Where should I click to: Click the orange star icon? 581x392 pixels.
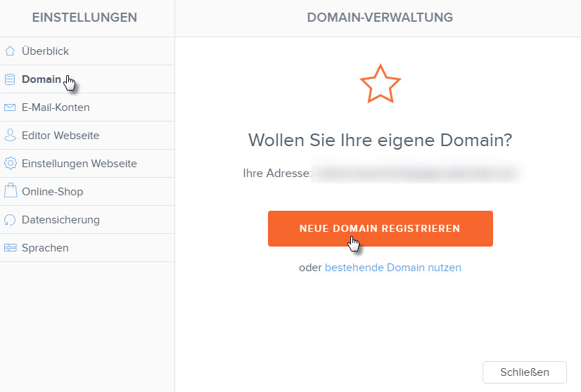click(x=380, y=84)
